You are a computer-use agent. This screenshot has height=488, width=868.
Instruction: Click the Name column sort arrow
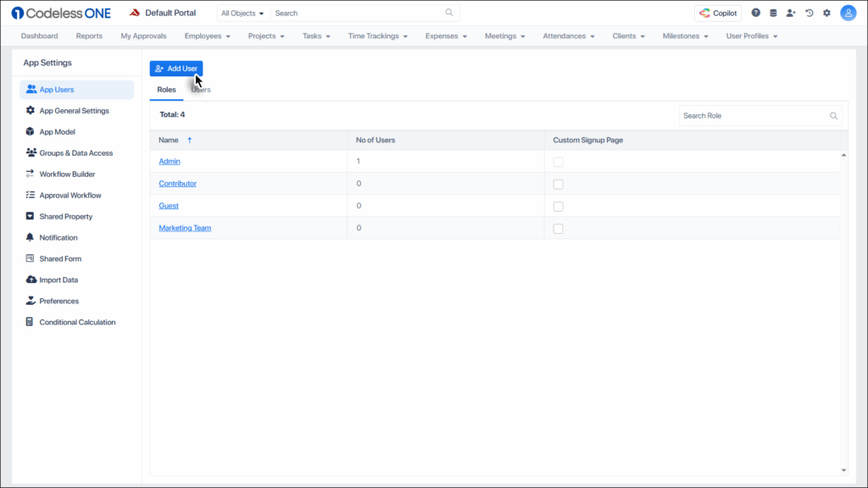tap(189, 140)
